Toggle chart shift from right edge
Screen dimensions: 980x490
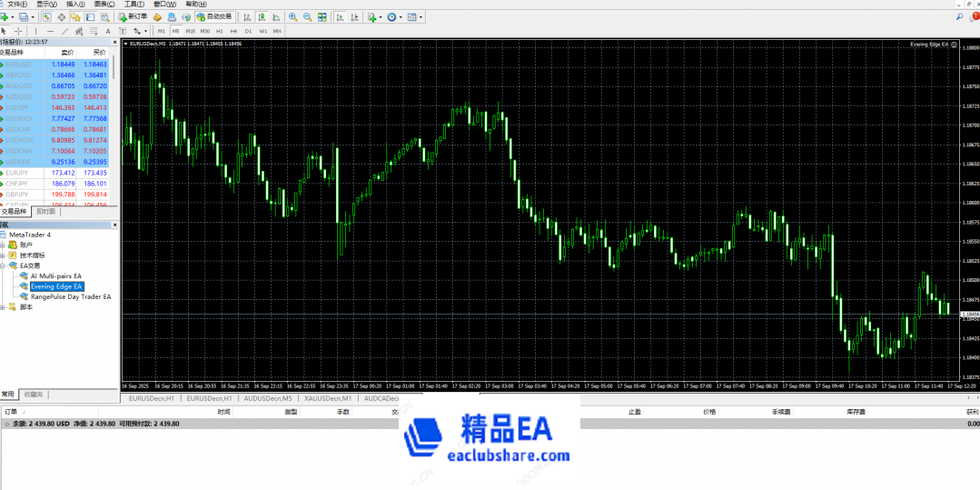354,17
